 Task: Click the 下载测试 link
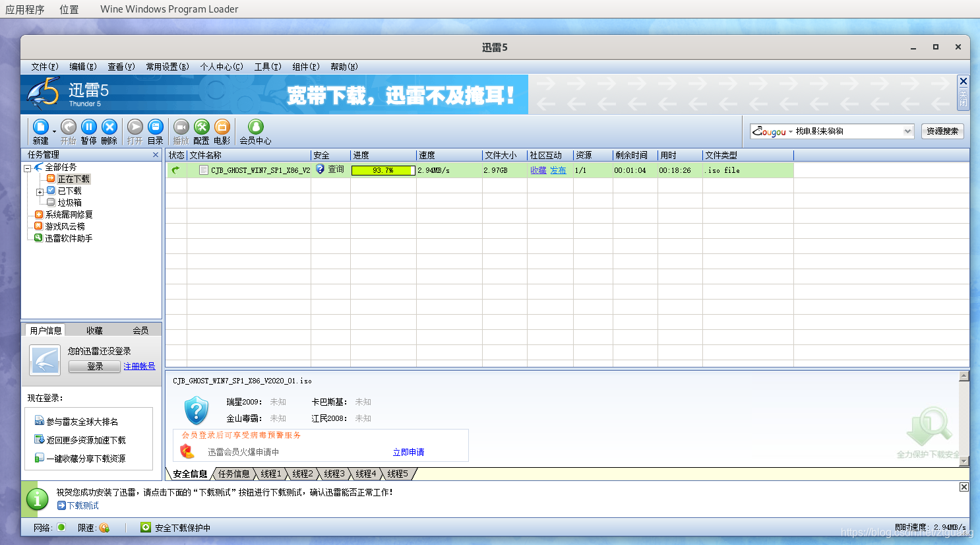[x=82, y=505]
